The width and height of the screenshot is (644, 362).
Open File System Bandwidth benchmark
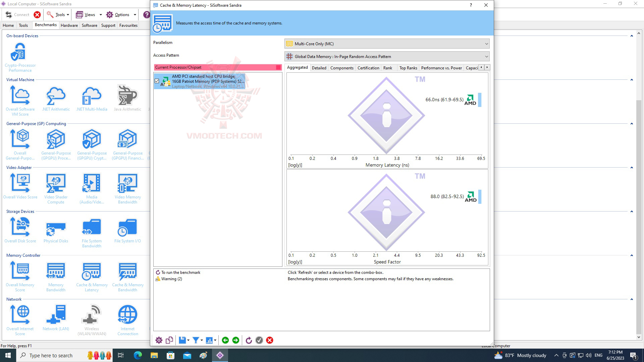click(x=92, y=233)
